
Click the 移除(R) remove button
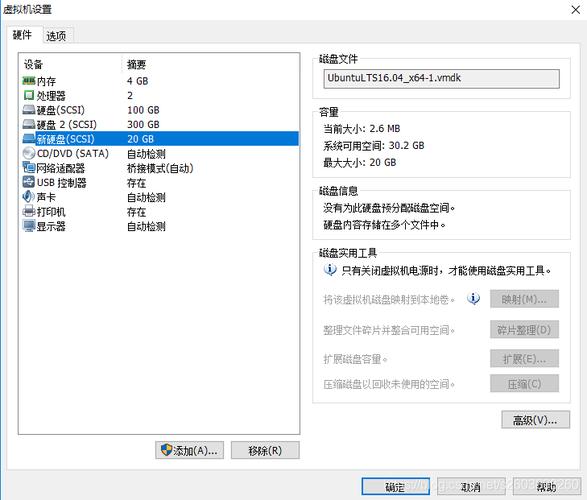(265, 450)
